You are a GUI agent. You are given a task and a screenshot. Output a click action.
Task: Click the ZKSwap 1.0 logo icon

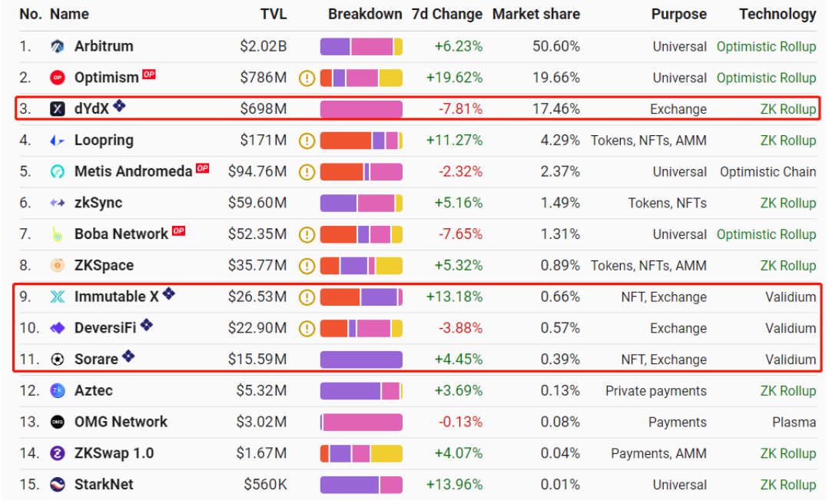57,453
